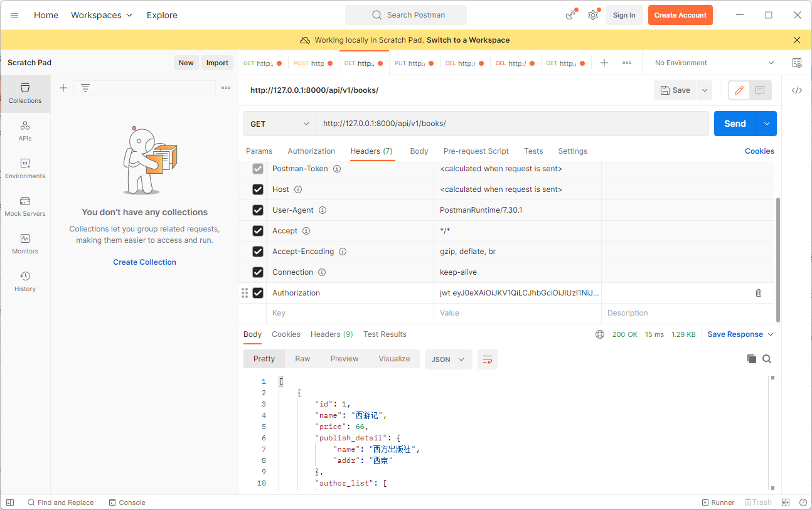Uncheck the User-Agent header checkbox

click(x=257, y=210)
